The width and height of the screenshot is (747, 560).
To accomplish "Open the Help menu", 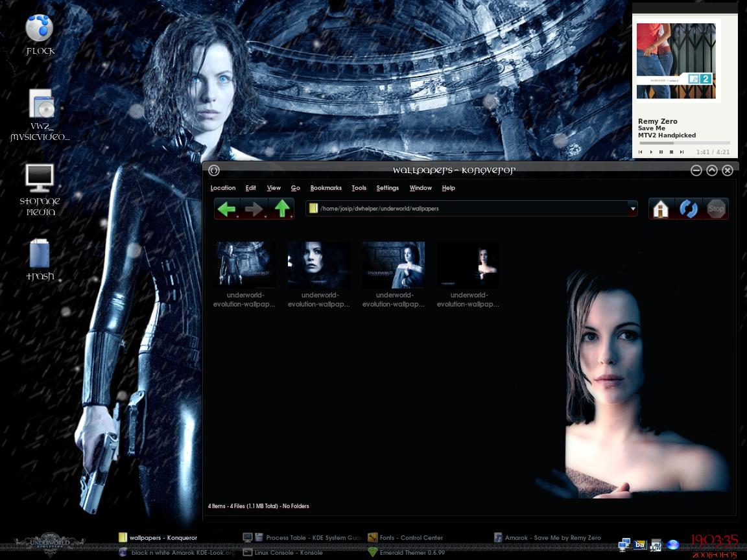I will 448,187.
